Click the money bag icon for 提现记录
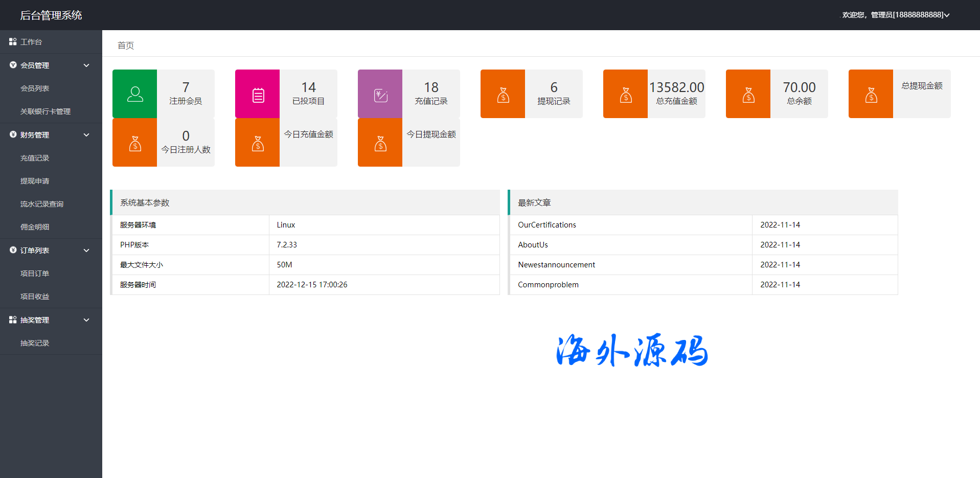 [503, 95]
